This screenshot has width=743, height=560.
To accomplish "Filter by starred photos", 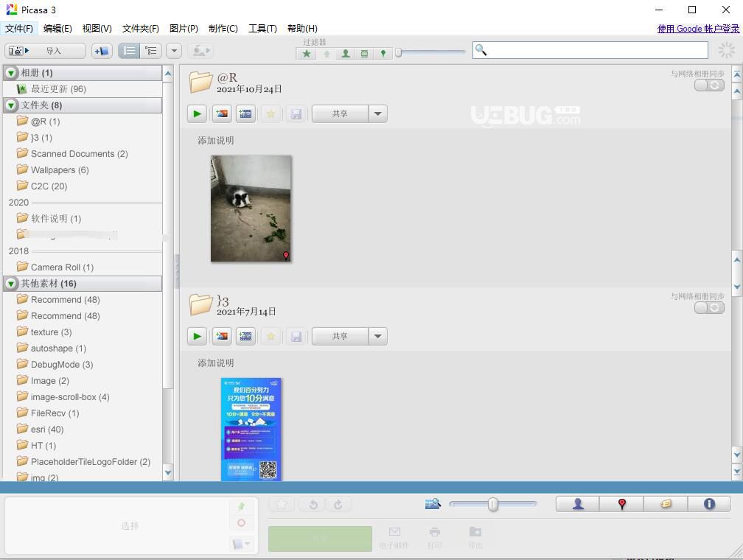I will point(307,54).
